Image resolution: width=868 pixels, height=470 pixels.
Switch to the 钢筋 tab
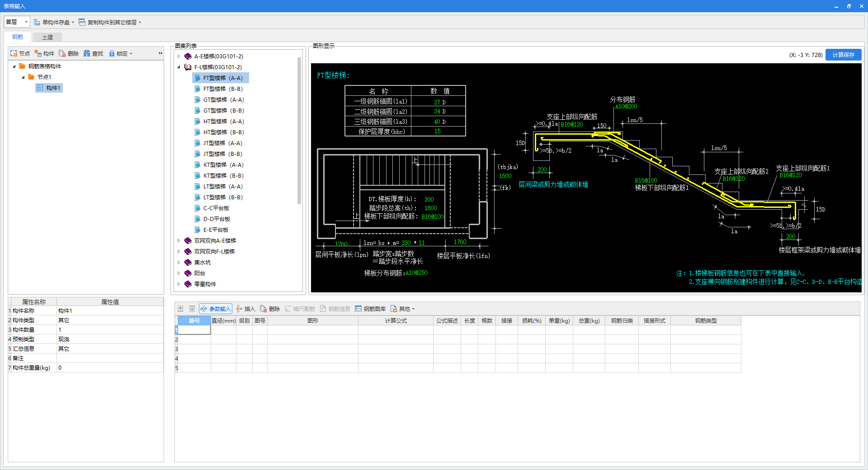pos(18,37)
